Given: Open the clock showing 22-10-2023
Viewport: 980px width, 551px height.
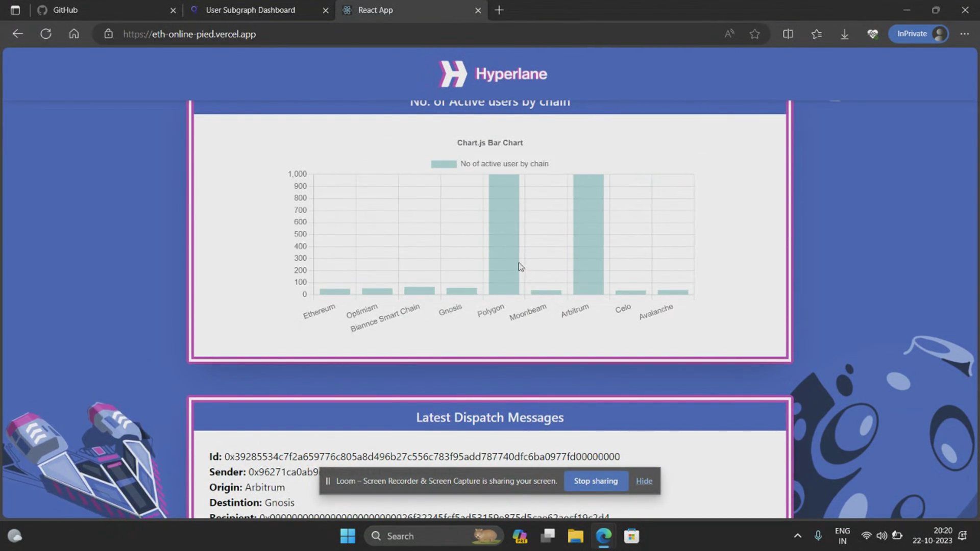Looking at the screenshot, I should click(x=933, y=536).
